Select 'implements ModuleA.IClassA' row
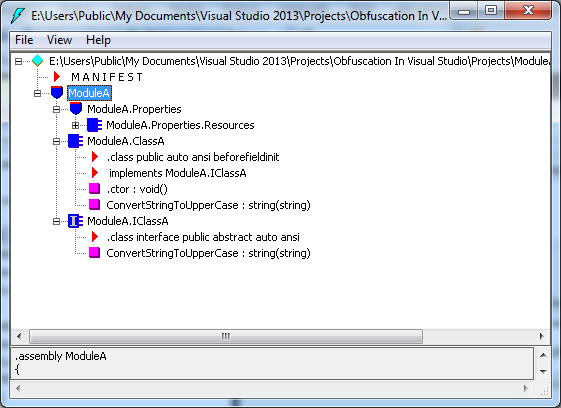 pos(177,173)
